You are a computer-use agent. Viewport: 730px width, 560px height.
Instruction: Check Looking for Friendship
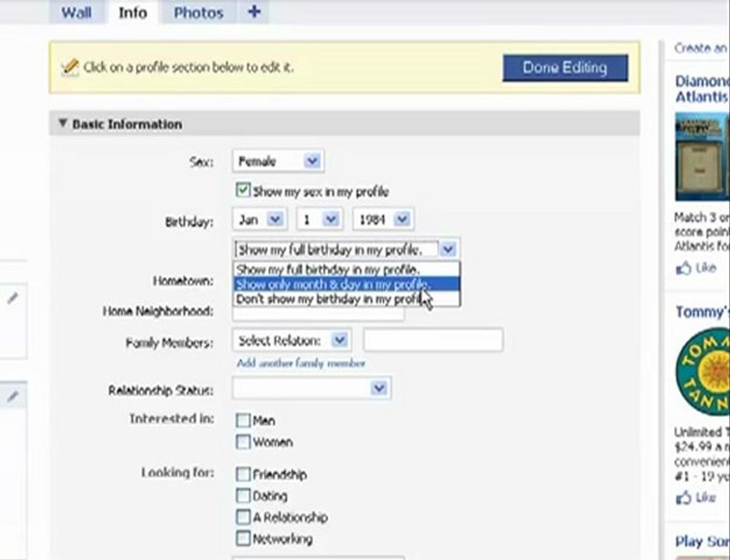243,474
